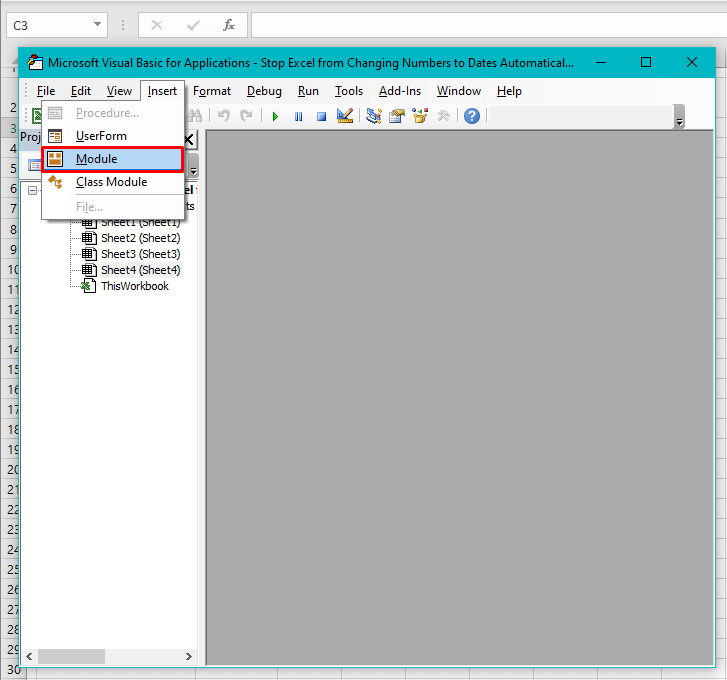Open the Format menu

pyautogui.click(x=212, y=91)
